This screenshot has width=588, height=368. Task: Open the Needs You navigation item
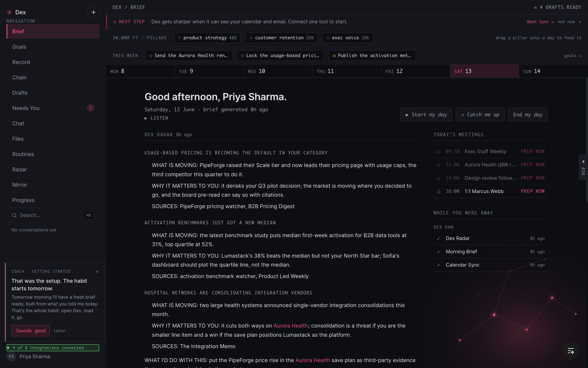(x=53, y=108)
